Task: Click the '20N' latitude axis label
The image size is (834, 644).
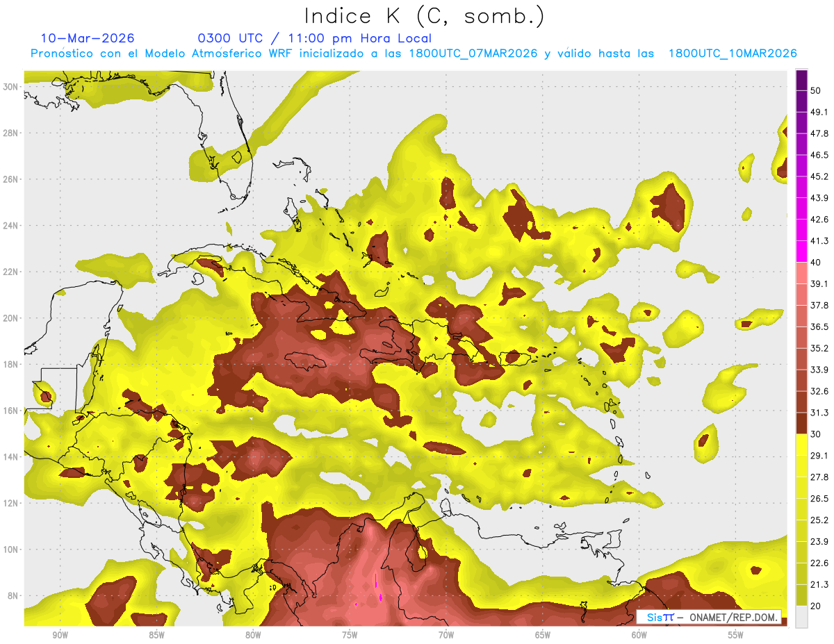Action: point(10,318)
